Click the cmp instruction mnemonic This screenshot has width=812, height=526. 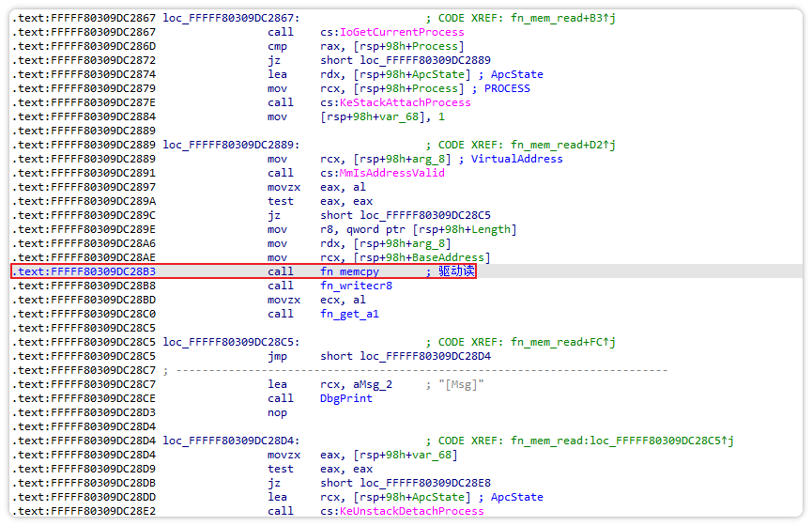tap(277, 46)
